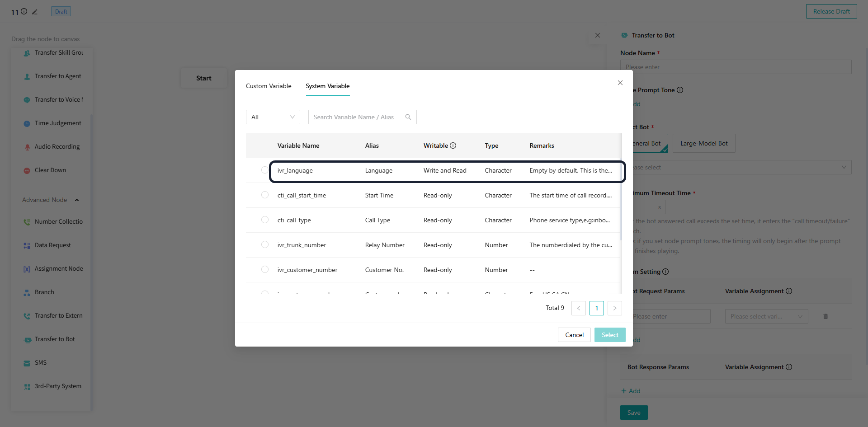Click the Start node on canvas

204,78
